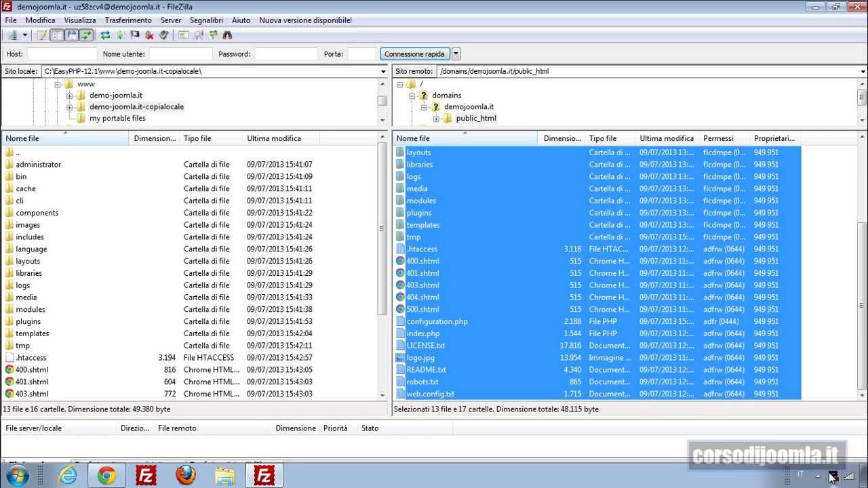Collapse the remote domains tree node
868x488 pixels.
click(412, 96)
